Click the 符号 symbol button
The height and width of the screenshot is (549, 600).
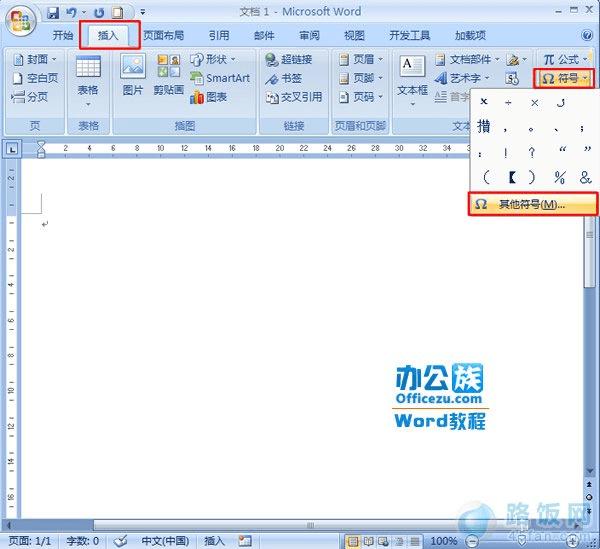[x=564, y=78]
